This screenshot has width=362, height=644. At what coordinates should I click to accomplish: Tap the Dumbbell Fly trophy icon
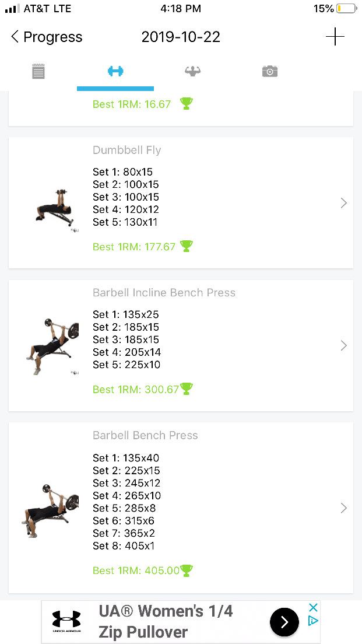coord(187,246)
